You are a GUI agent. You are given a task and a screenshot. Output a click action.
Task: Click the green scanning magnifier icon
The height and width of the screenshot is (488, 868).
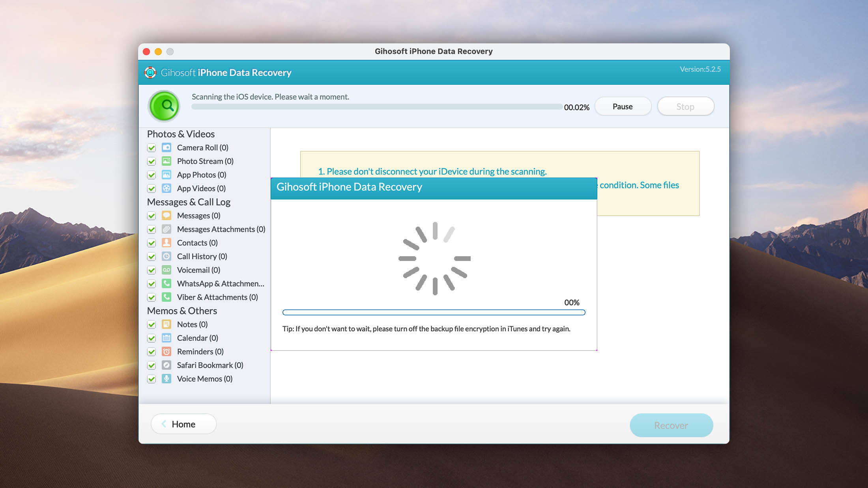point(164,106)
